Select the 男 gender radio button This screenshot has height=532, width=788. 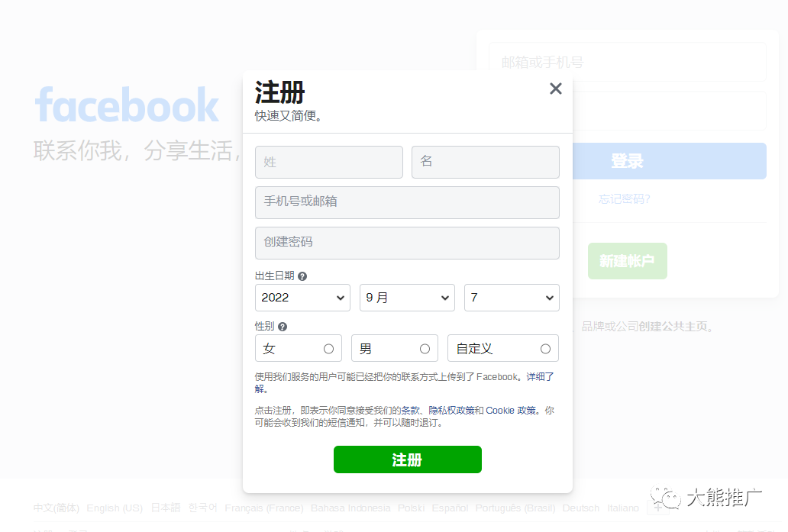pyautogui.click(x=425, y=349)
